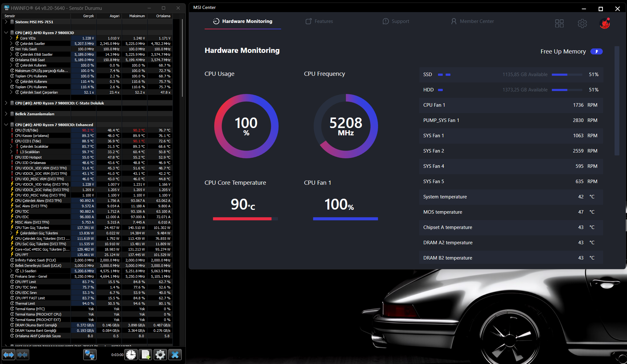The width and height of the screenshot is (627, 364).
Task: Click the clock icon beside Veri Yolu Saati
Action: click(x=12, y=49)
